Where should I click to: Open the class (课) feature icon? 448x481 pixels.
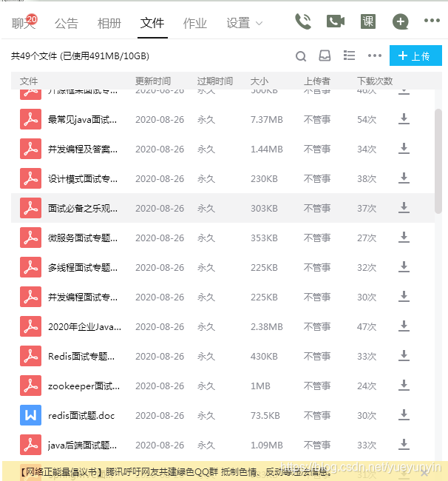pyautogui.click(x=368, y=21)
